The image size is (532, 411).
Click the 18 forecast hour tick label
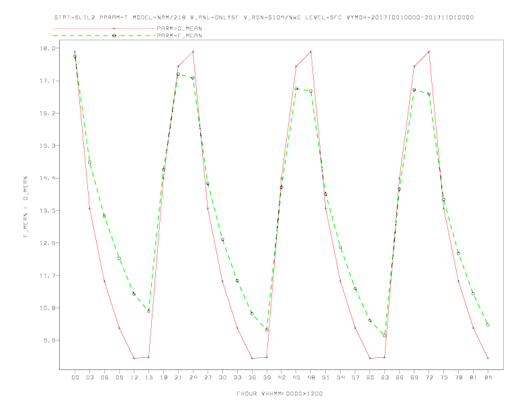click(x=163, y=377)
